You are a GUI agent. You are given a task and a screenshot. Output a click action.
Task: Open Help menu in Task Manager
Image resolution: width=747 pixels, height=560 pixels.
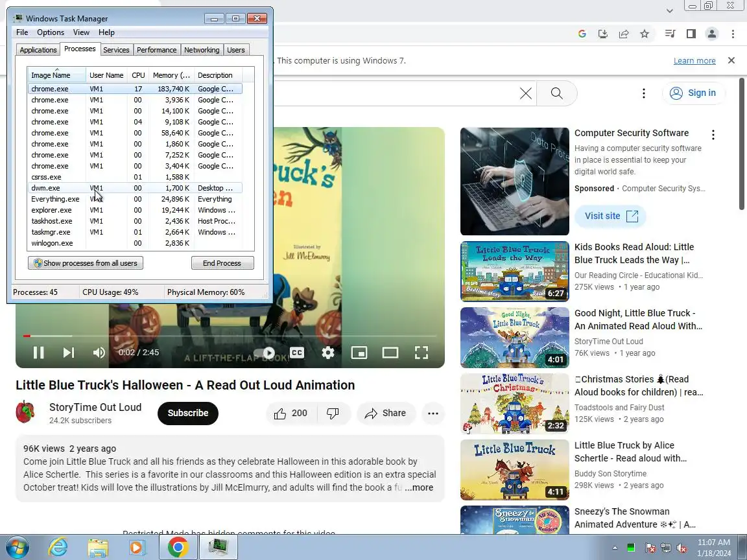[106, 32]
